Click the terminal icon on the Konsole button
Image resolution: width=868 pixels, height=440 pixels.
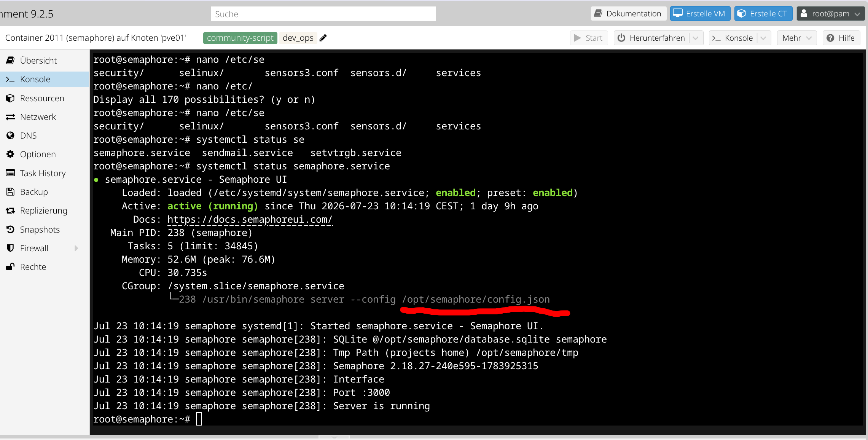717,38
